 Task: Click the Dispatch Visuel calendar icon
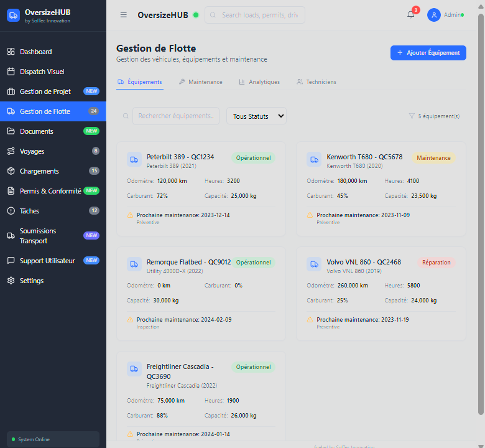11,72
